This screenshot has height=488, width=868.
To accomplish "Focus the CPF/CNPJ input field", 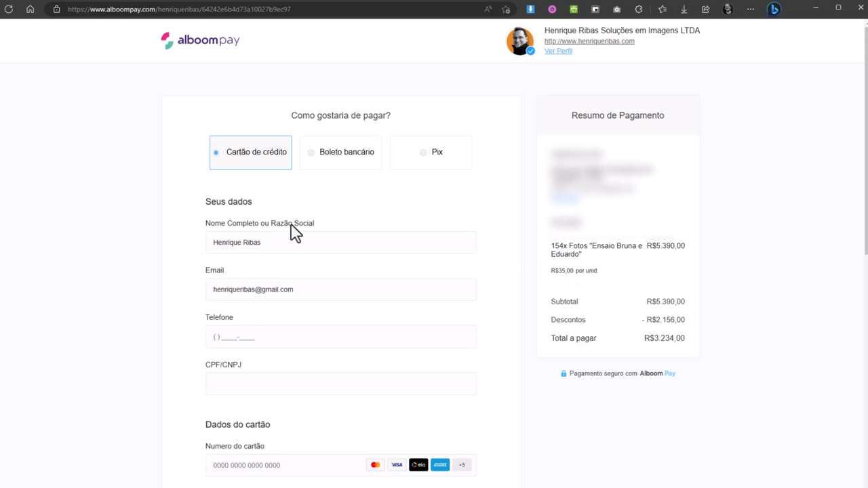I will click(x=340, y=384).
